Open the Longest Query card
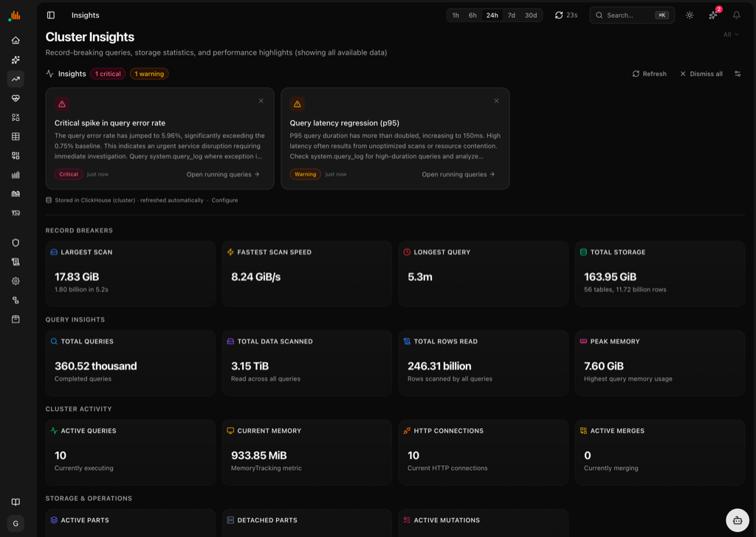This screenshot has height=537, width=756. tap(483, 274)
